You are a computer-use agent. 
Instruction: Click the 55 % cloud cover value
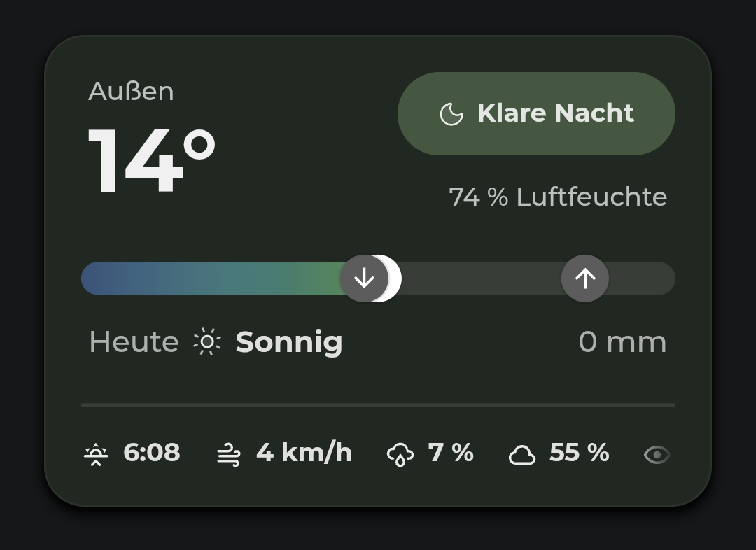pos(580,453)
